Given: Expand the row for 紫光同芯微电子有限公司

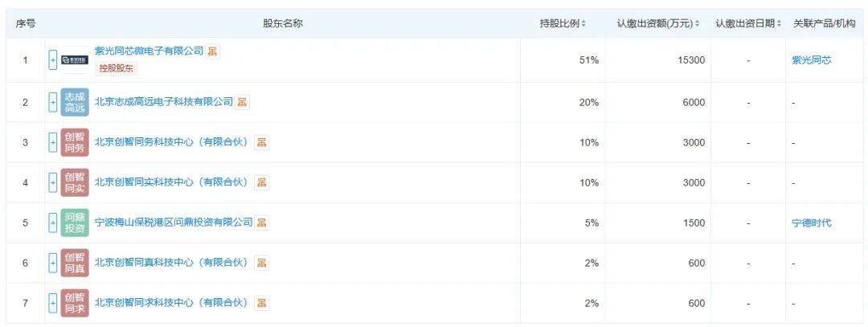Looking at the screenshot, I should 53,60.
